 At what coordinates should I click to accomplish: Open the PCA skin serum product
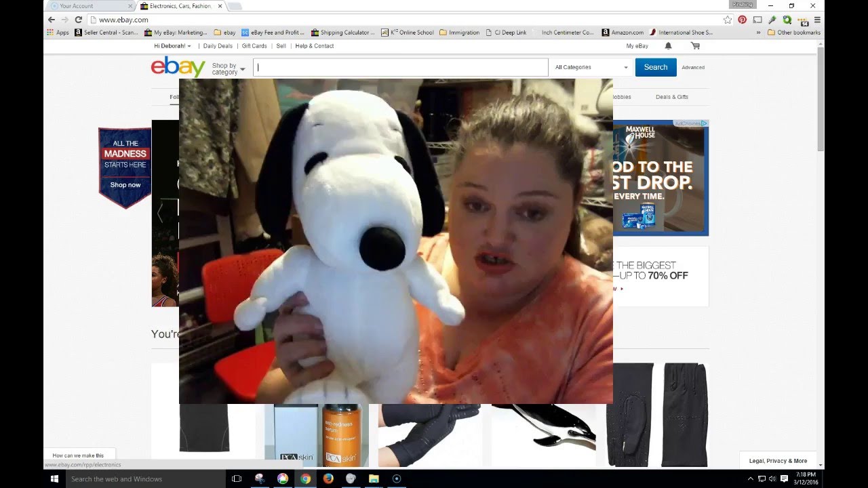(x=317, y=435)
